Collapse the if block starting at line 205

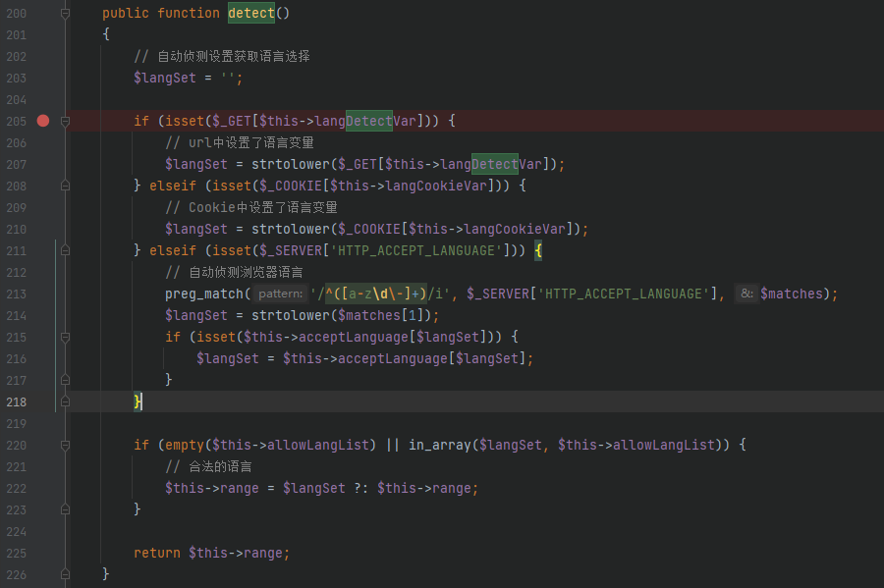[x=65, y=120]
